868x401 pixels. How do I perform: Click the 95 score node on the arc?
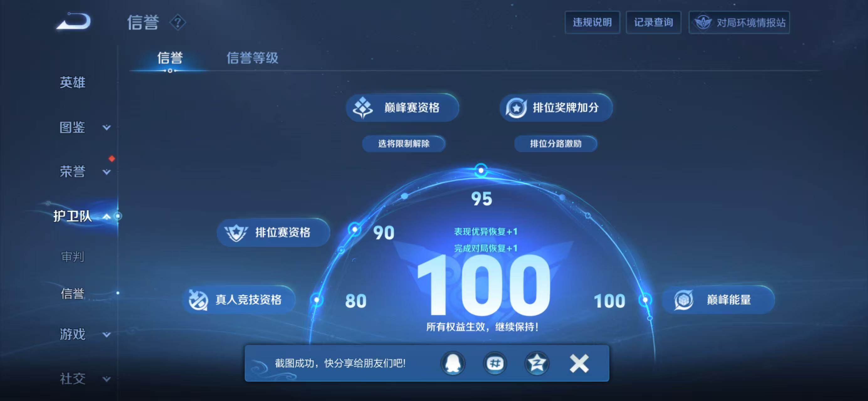point(481,171)
